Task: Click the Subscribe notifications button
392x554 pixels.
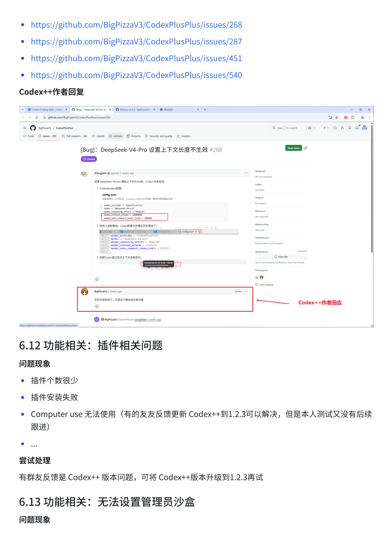Action: [x=281, y=257]
